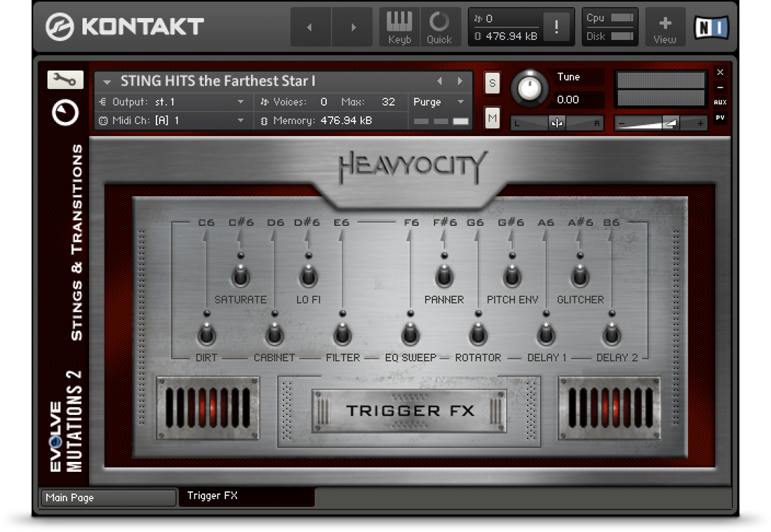
Task: Click the Tune knob
Action: point(531,88)
